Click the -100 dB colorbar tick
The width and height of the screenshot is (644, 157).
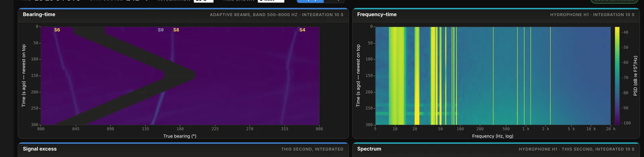click(x=626, y=123)
